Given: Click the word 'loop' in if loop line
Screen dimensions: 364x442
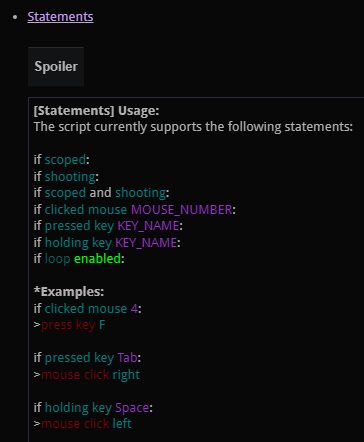Looking at the screenshot, I should (x=57, y=259).
